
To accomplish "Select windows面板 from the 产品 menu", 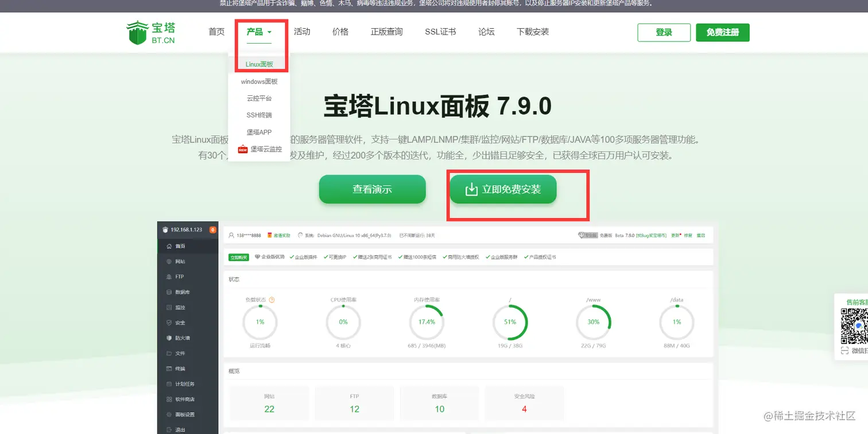I will 259,82.
